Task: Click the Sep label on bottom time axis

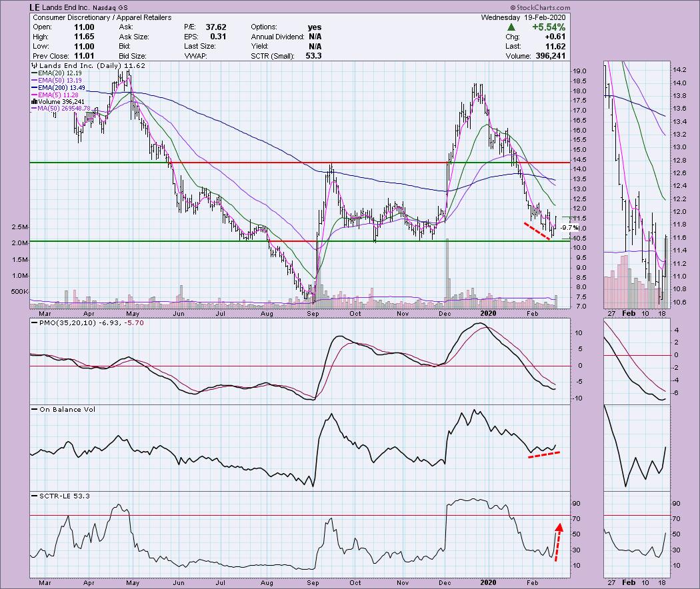Action: coord(313,582)
